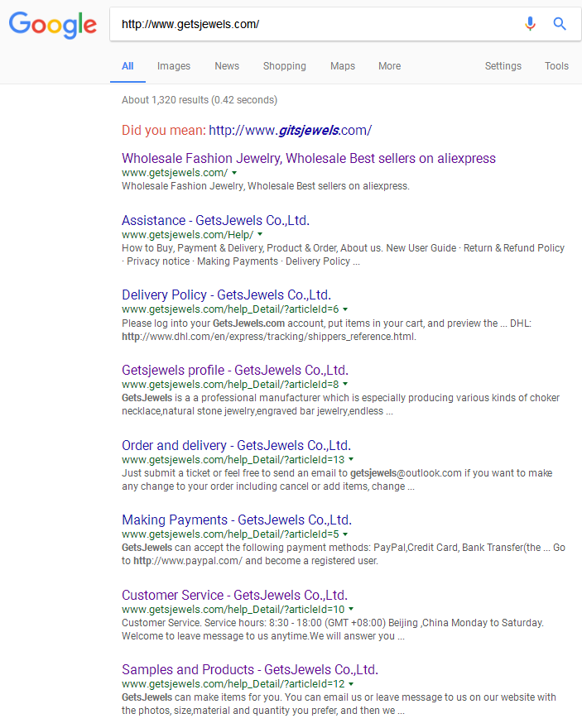The height and width of the screenshot is (728, 582).
Task: Open the Making Payments result
Action: point(236,520)
